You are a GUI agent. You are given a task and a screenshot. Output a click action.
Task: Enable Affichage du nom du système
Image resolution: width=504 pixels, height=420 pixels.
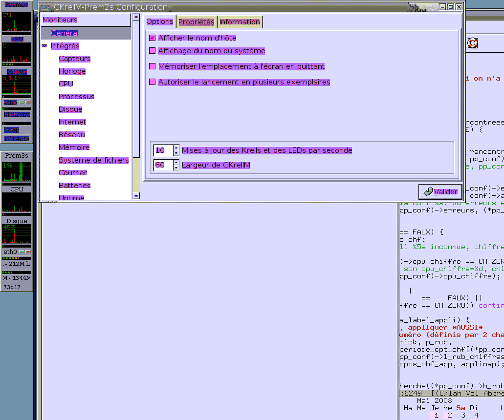pos(153,51)
